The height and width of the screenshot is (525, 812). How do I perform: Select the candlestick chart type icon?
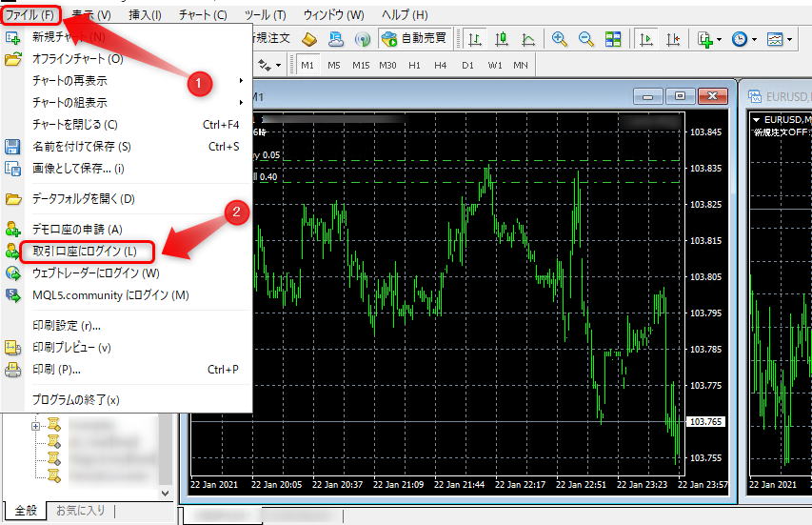click(x=502, y=39)
